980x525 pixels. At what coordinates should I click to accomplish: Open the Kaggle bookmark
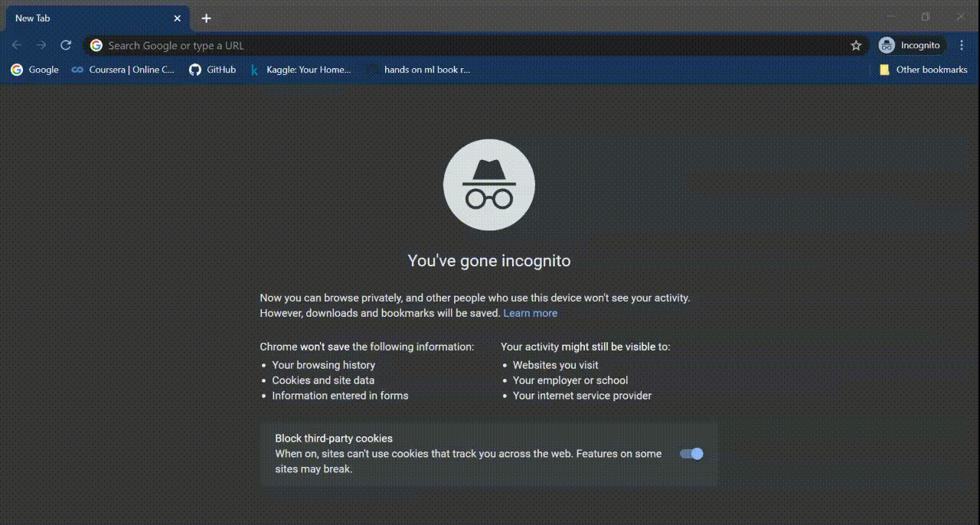pos(300,70)
